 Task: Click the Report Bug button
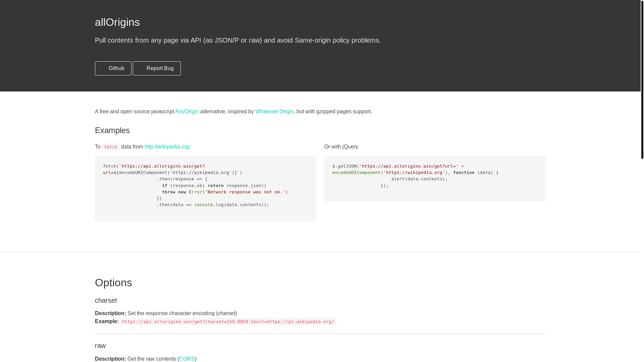click(157, 68)
